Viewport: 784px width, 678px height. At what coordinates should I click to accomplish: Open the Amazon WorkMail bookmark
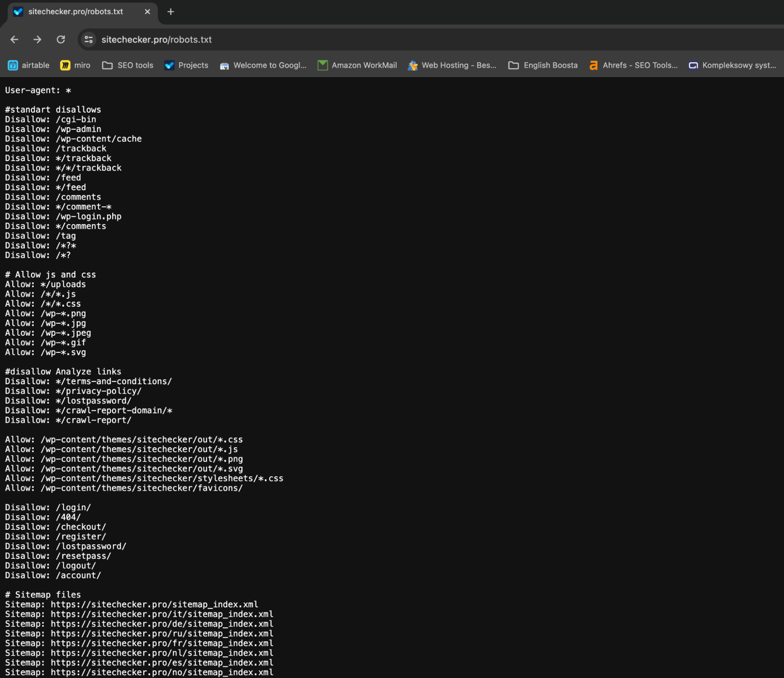click(x=357, y=65)
